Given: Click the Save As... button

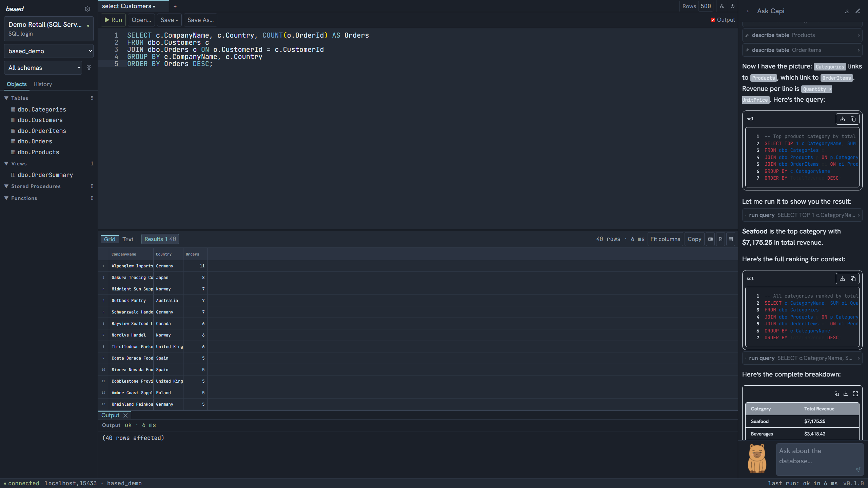Looking at the screenshot, I should 200,20.
